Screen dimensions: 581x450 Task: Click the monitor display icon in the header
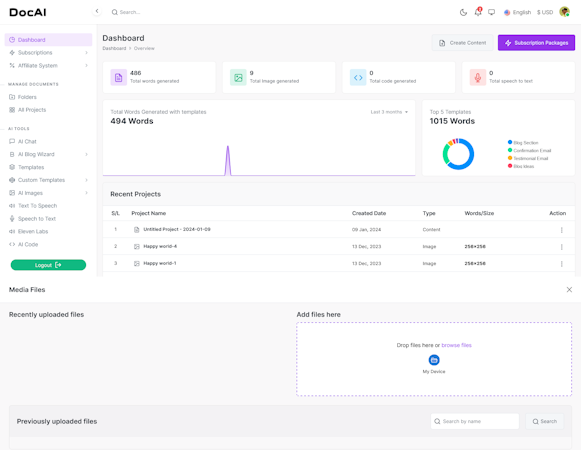pyautogui.click(x=491, y=12)
